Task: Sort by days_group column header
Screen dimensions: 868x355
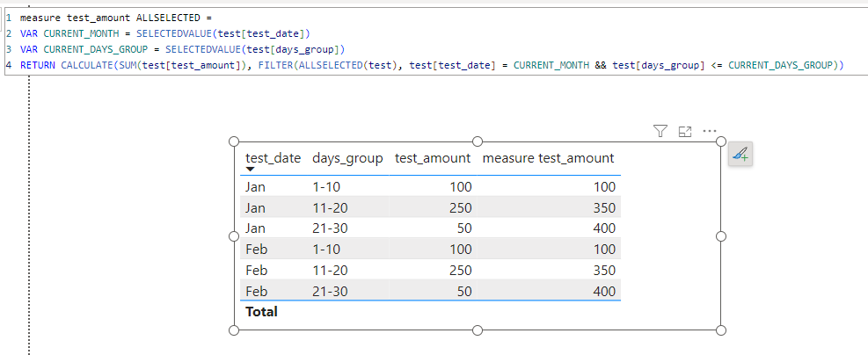Action: pyautogui.click(x=347, y=158)
